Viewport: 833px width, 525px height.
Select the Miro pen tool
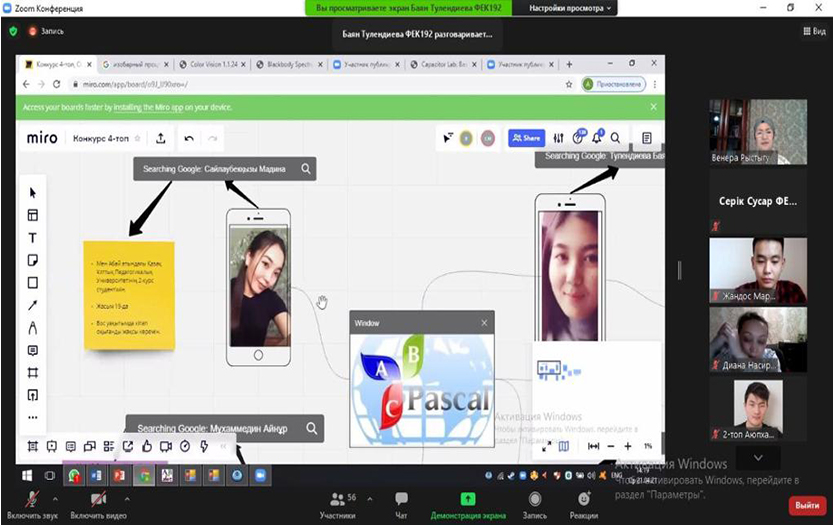click(x=32, y=327)
